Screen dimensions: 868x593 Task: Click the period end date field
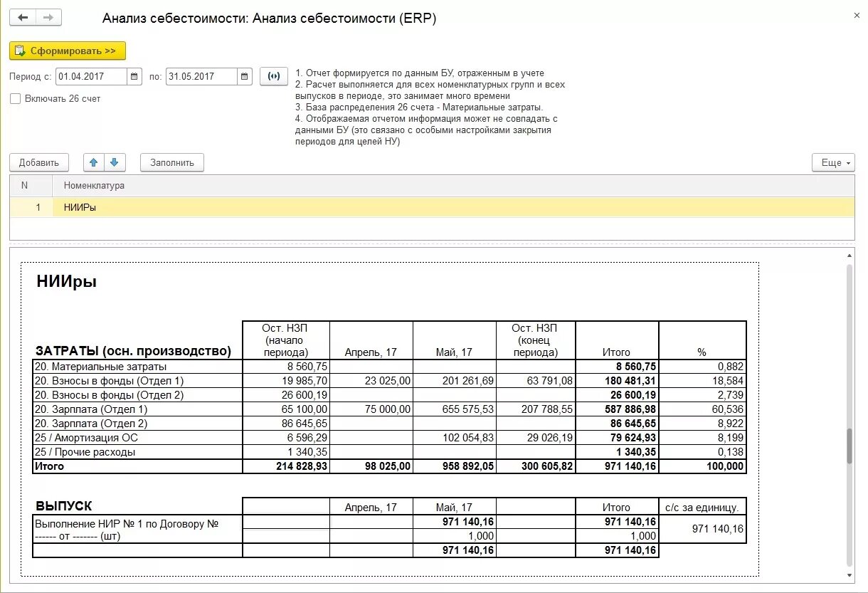pyautogui.click(x=201, y=77)
